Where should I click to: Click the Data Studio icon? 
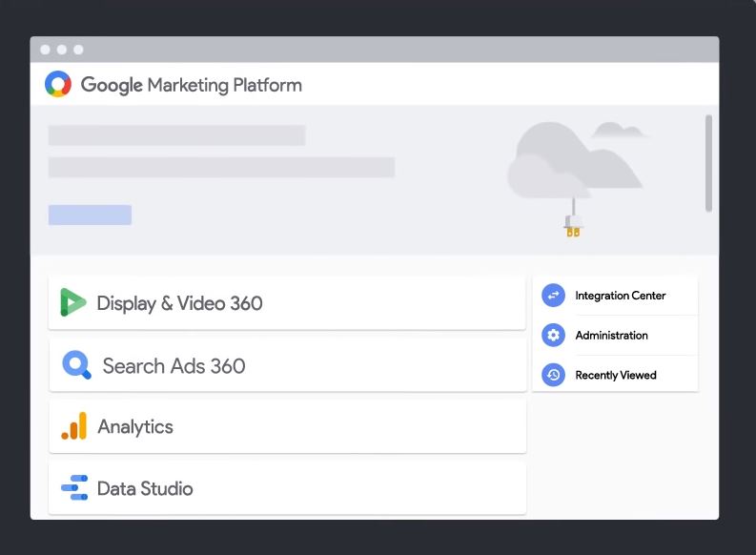coord(74,487)
